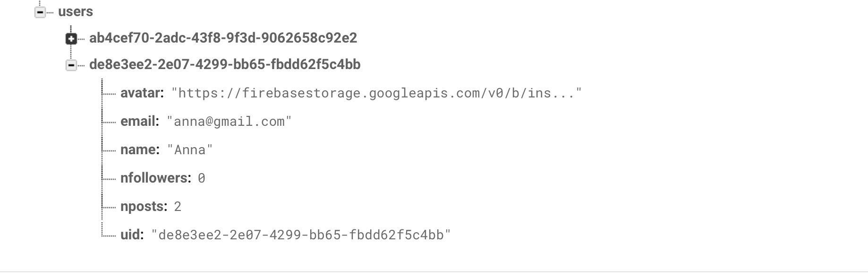Click the avatar key label

pyautogui.click(x=142, y=93)
